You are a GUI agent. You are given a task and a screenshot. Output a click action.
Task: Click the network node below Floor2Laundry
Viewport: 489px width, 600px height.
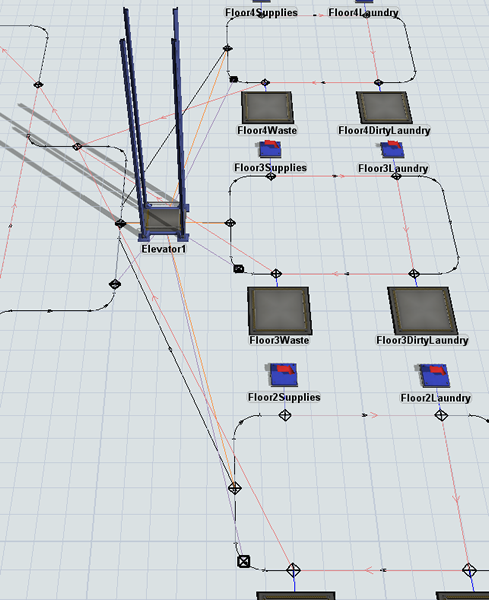[441, 415]
